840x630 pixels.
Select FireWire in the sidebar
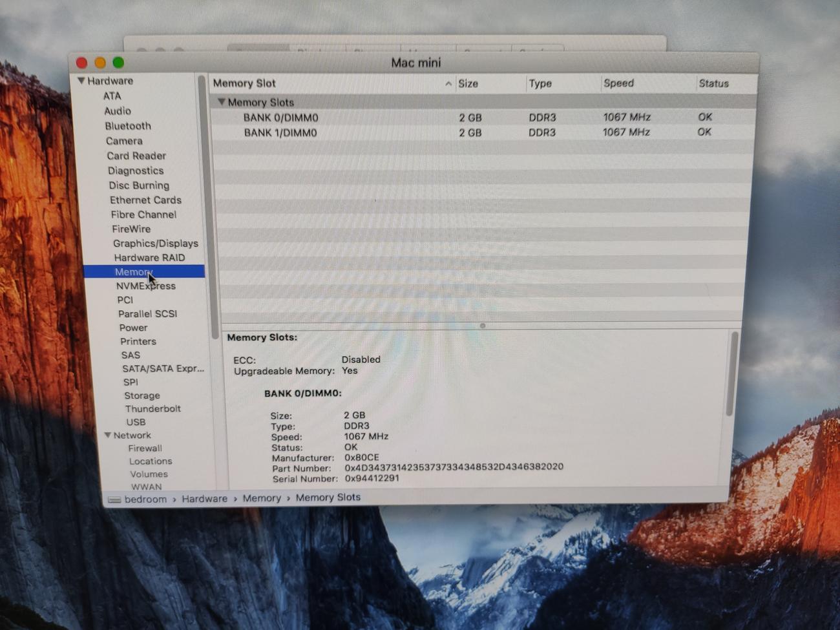(x=131, y=229)
